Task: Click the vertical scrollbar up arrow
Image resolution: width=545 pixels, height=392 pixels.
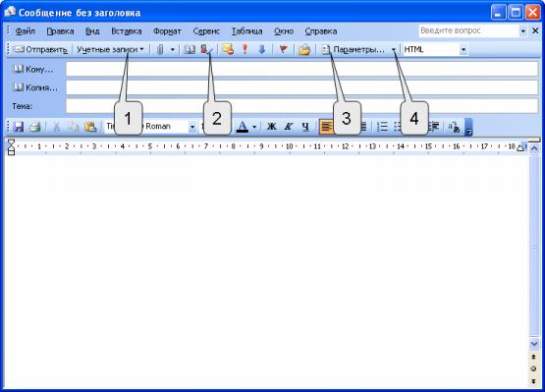Action: coord(534,148)
